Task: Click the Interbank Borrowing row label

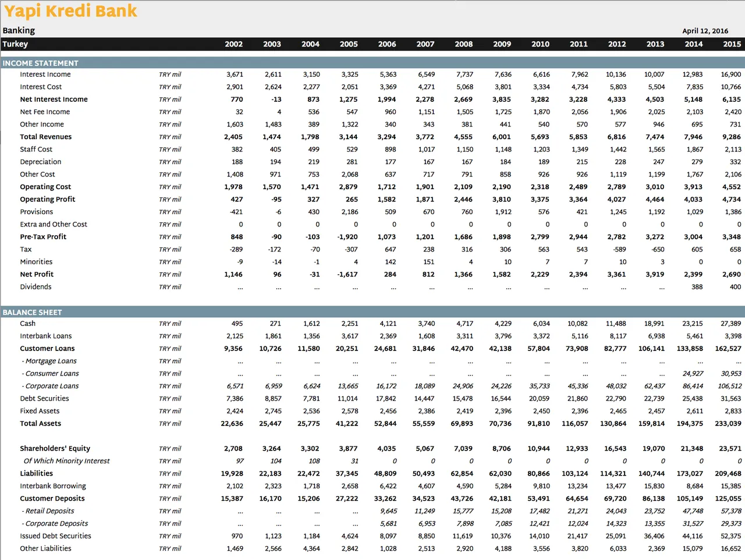Action: pyautogui.click(x=53, y=486)
